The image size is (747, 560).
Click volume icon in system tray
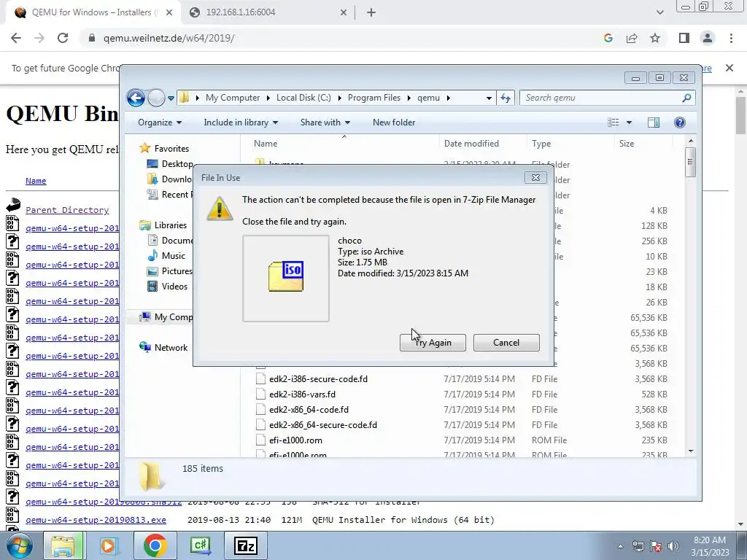click(673, 546)
